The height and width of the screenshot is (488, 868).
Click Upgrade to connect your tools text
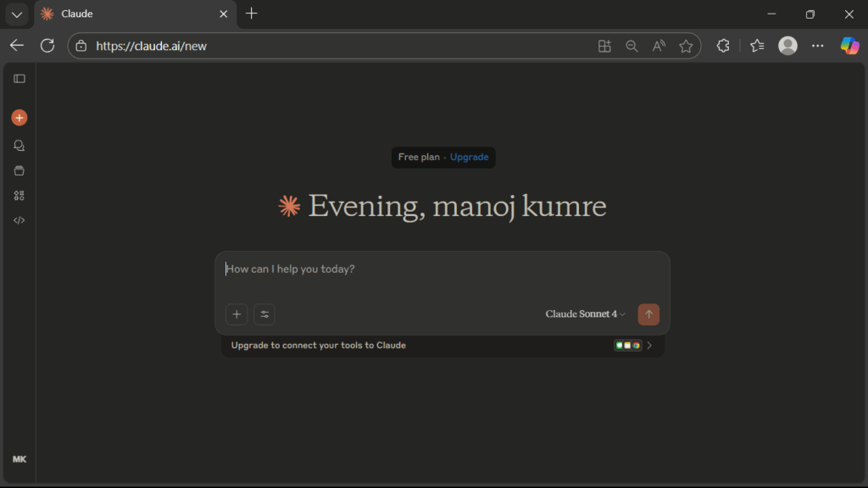(x=319, y=346)
